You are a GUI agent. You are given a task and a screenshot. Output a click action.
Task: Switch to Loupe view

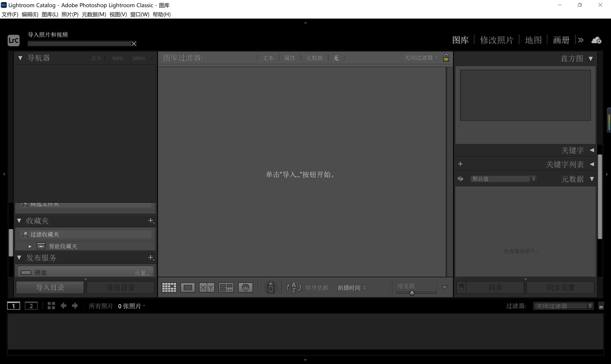tap(188, 287)
